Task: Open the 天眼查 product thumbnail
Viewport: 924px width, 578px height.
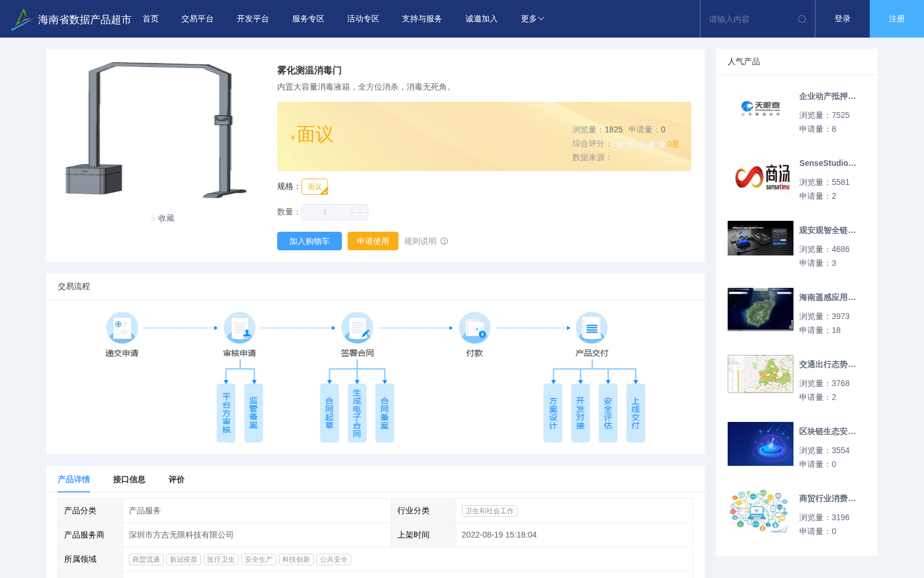Action: click(761, 109)
